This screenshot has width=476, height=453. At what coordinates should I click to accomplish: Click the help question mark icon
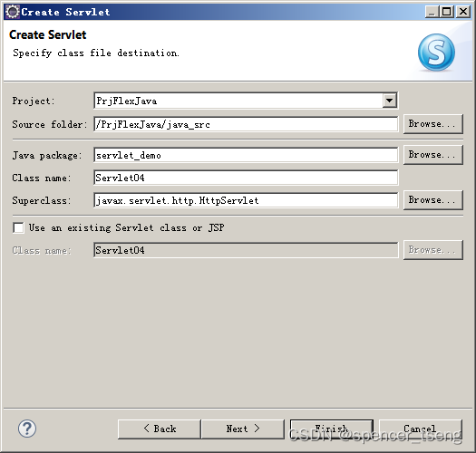(27, 429)
